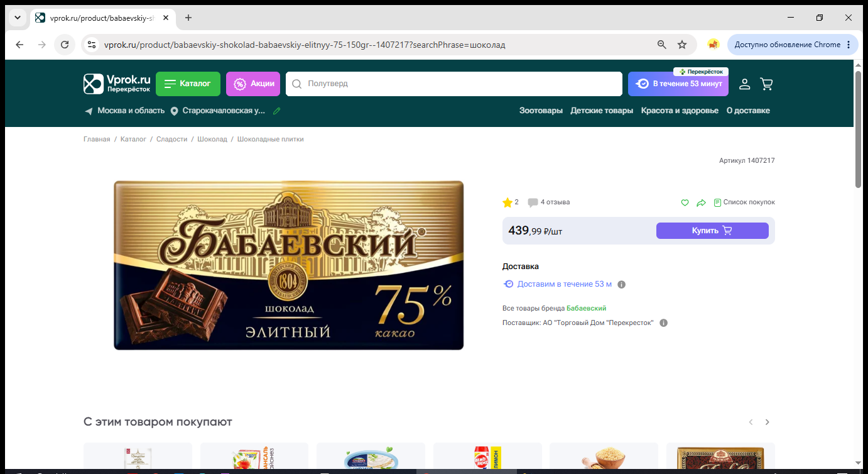Viewport: 868px width, 474px height.
Task: Select delivery slot 'В течение 53 минут'
Action: pyautogui.click(x=678, y=84)
